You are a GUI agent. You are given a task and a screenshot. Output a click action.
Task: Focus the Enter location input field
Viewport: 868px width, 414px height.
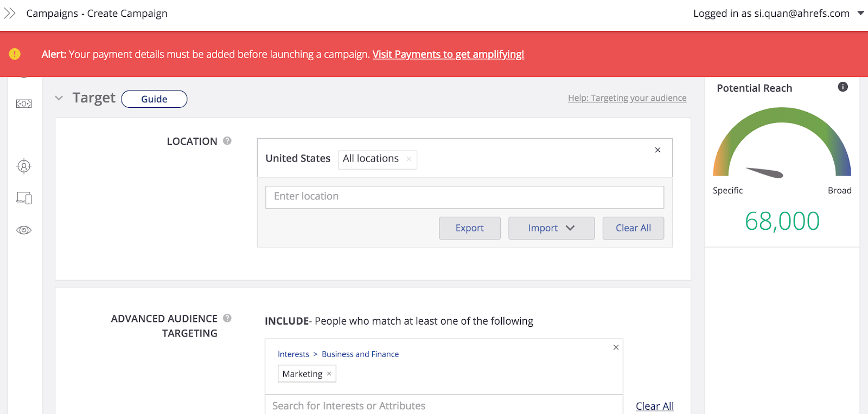(464, 197)
